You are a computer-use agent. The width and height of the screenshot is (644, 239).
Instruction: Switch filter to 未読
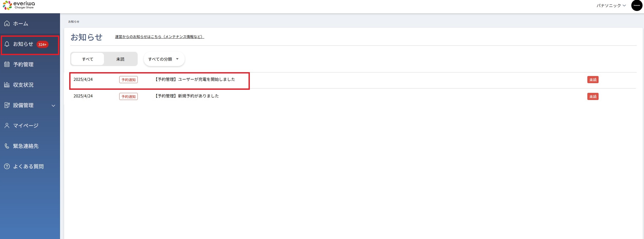(120, 59)
